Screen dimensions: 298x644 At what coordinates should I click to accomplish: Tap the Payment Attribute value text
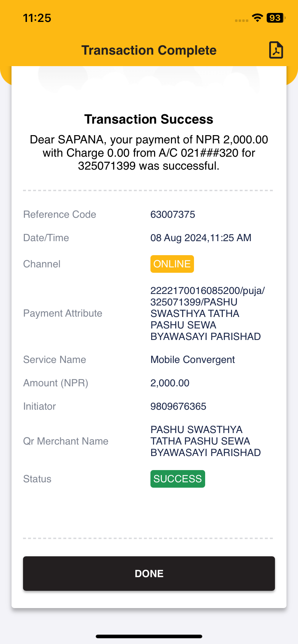click(207, 313)
